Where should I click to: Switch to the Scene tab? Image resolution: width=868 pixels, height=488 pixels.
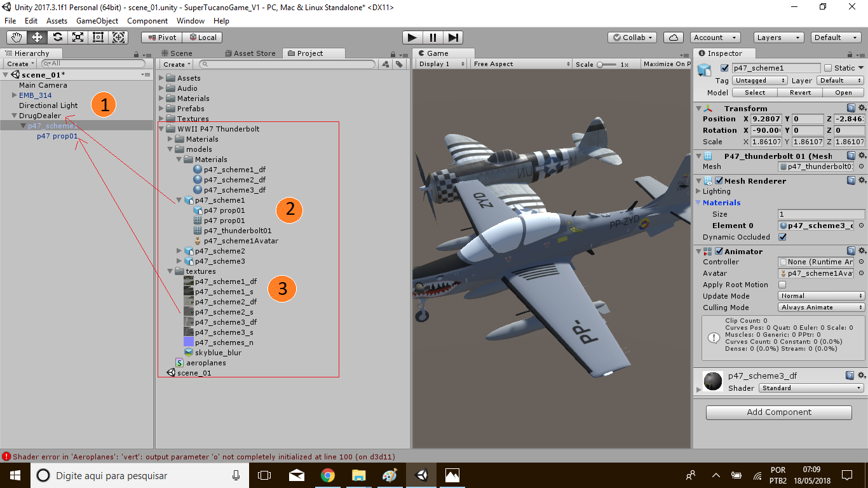pyautogui.click(x=180, y=53)
